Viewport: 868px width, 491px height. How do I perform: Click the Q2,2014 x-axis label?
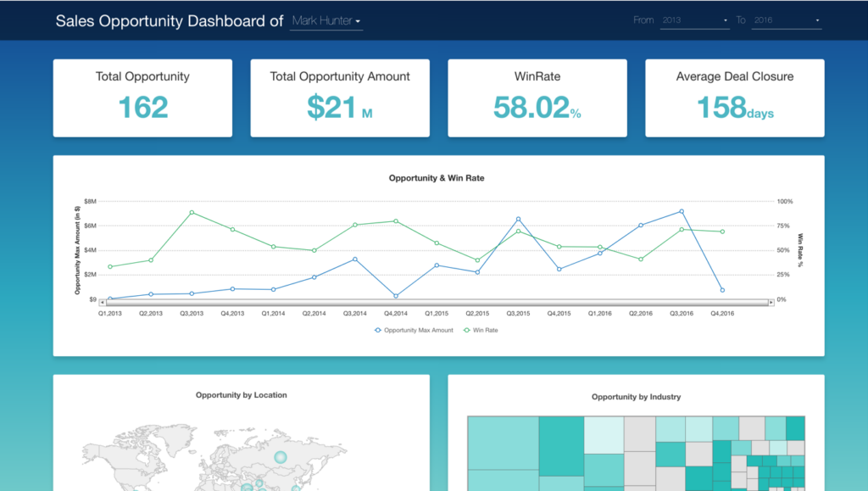click(x=314, y=313)
